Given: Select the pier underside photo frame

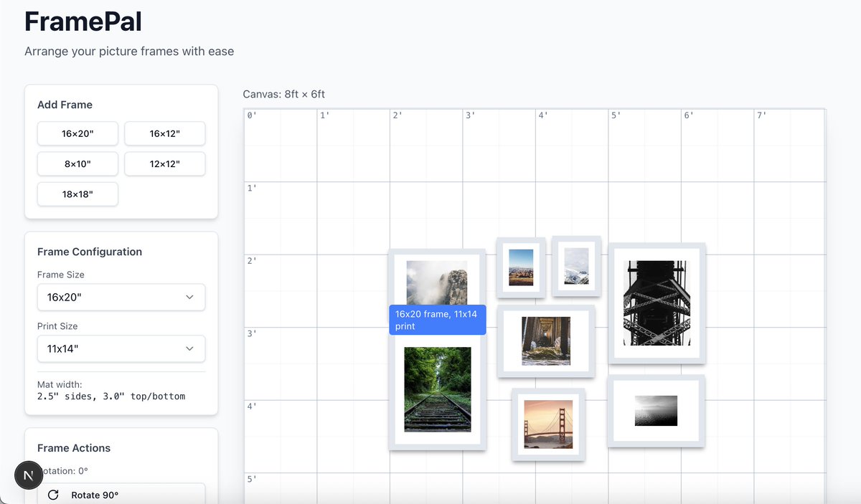Looking at the screenshot, I should (546, 341).
